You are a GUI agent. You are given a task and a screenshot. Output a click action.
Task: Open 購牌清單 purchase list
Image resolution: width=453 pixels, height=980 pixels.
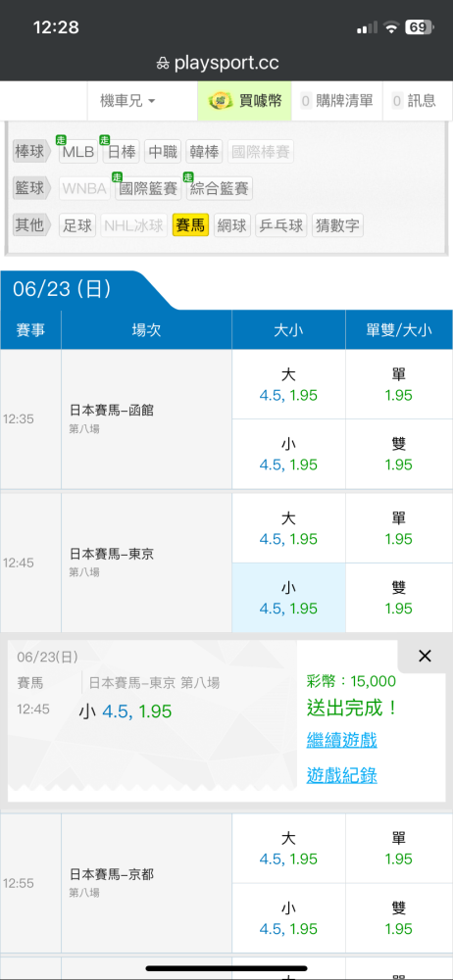(336, 101)
